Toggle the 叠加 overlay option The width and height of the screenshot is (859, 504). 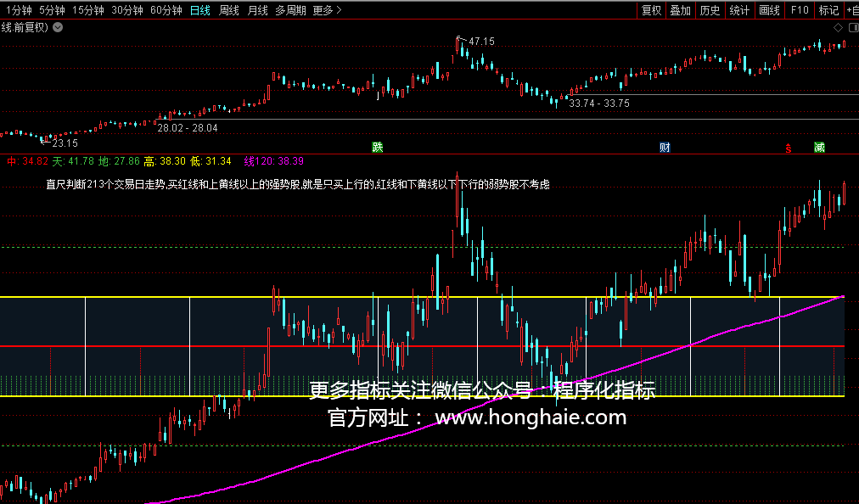pyautogui.click(x=681, y=10)
